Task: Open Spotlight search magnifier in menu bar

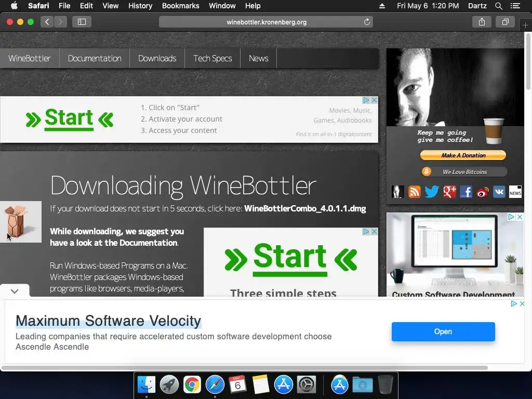Action: tap(498, 6)
